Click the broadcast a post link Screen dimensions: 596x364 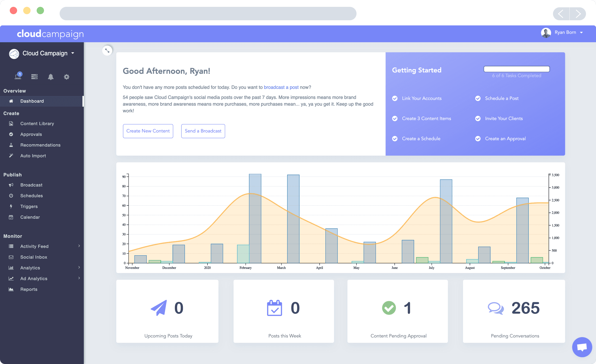(281, 87)
